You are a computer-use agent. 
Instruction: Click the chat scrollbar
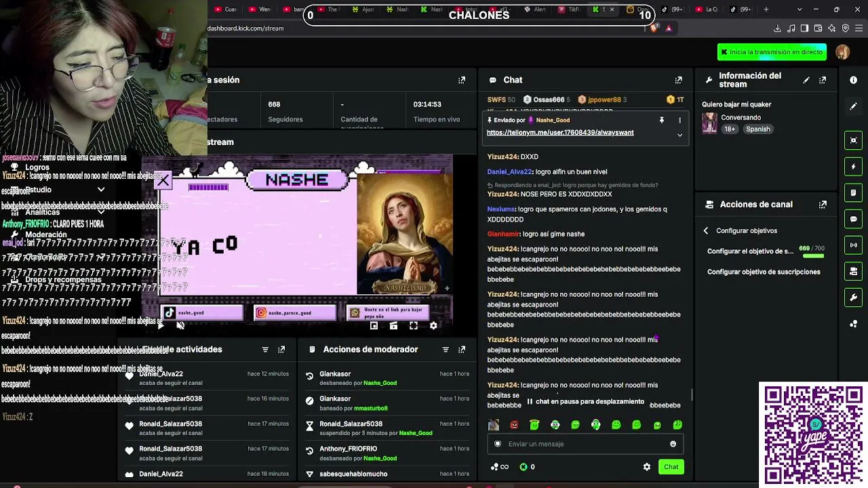[x=691, y=394]
